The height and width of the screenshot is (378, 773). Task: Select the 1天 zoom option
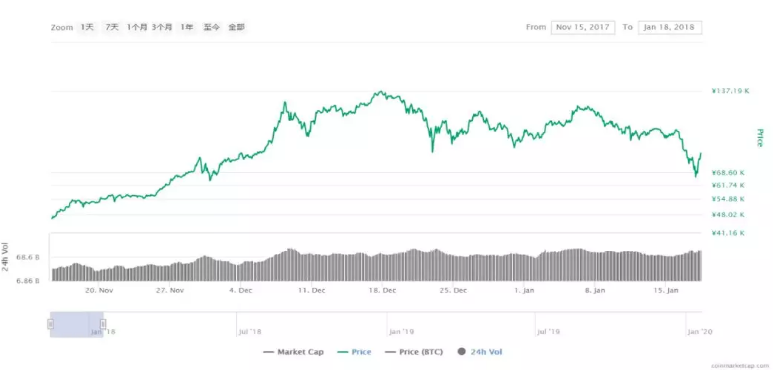pyautogui.click(x=87, y=28)
